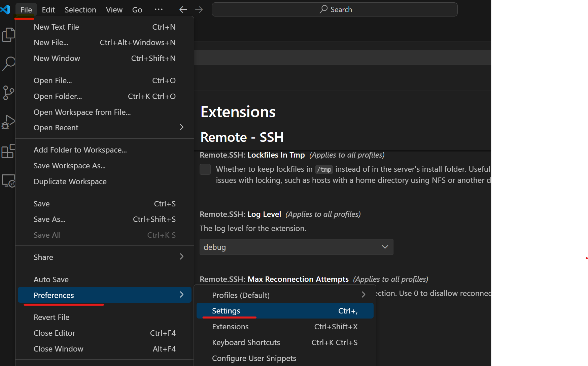Open the Log Level debug dropdown
The image size is (588, 366).
click(296, 247)
